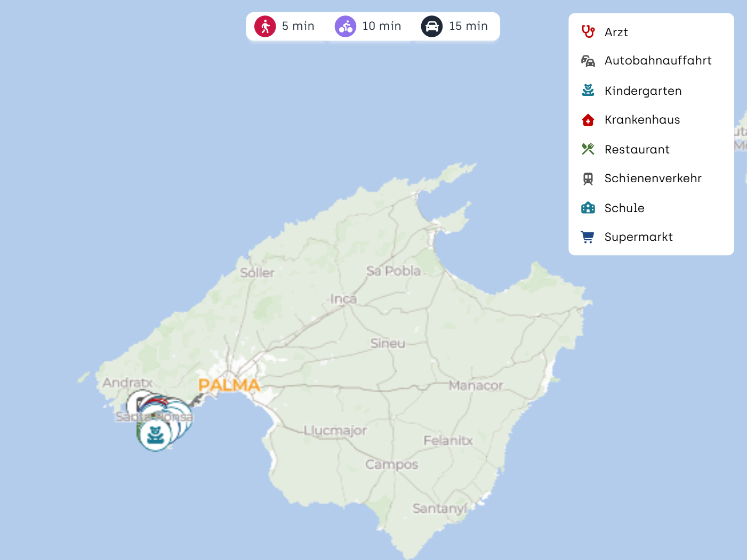Click the PALMA city label on the map
Image resolution: width=747 pixels, height=560 pixels.
pyautogui.click(x=229, y=385)
